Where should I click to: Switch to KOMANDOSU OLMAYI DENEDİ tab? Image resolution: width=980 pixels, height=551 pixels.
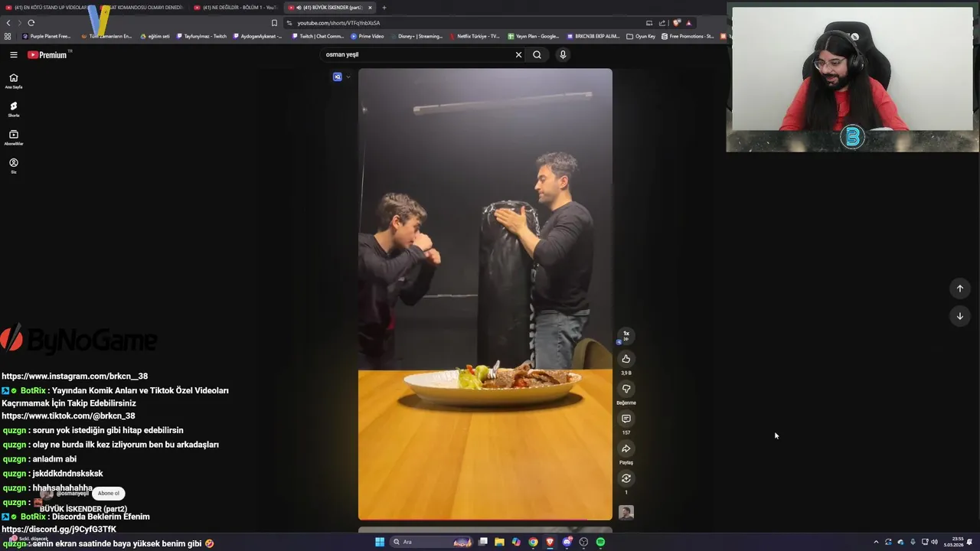(142, 8)
